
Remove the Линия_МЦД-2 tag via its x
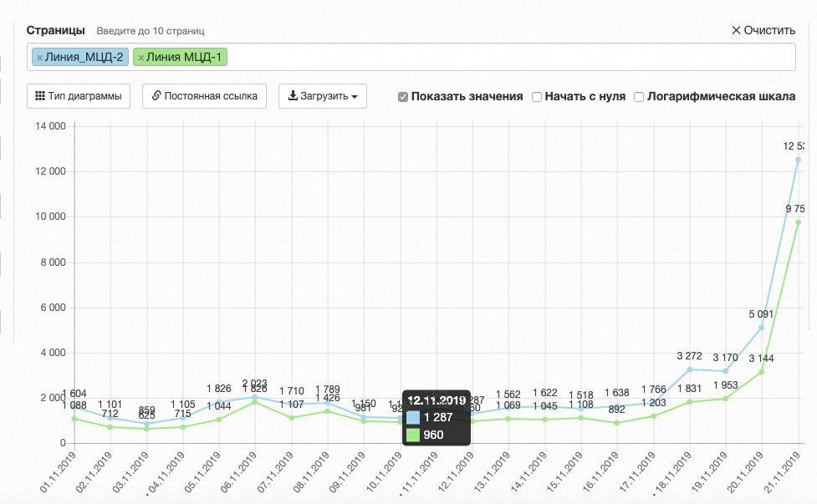pos(39,58)
